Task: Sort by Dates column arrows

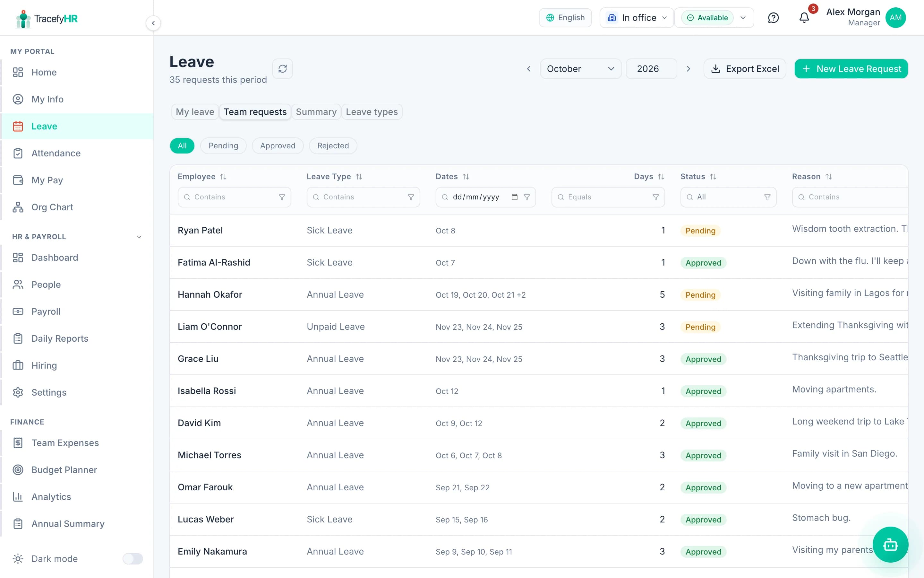Action: [x=466, y=177]
